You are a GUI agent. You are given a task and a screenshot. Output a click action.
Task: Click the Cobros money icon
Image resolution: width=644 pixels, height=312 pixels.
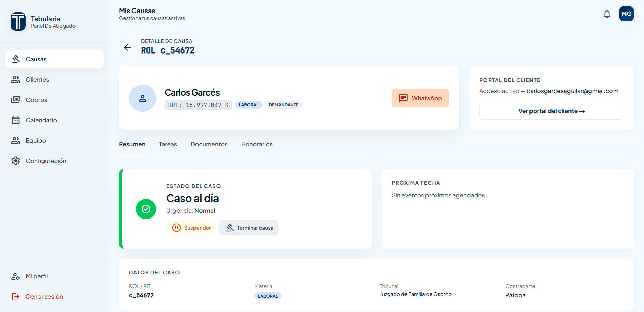[x=16, y=100]
